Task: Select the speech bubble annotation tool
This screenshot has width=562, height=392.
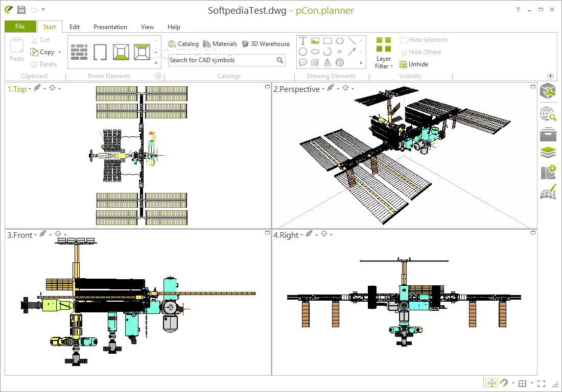Action: 303,63
